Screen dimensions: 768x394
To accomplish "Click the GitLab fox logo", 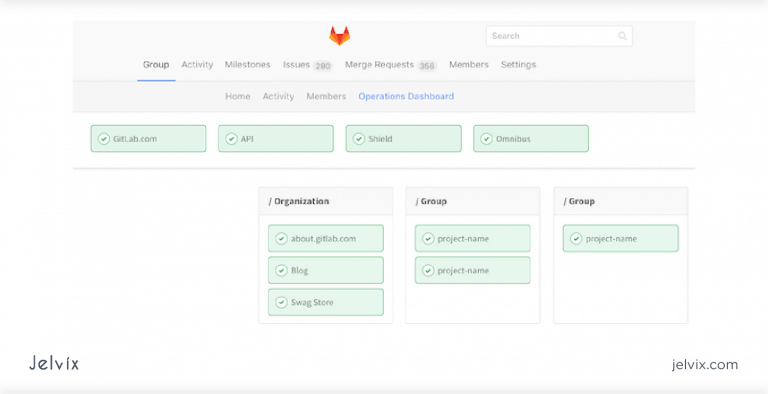I will [x=339, y=36].
